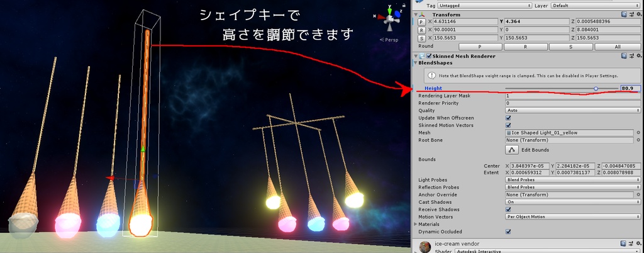Focus Rendering Layer Mask field
644x253 pixels.
click(573, 96)
